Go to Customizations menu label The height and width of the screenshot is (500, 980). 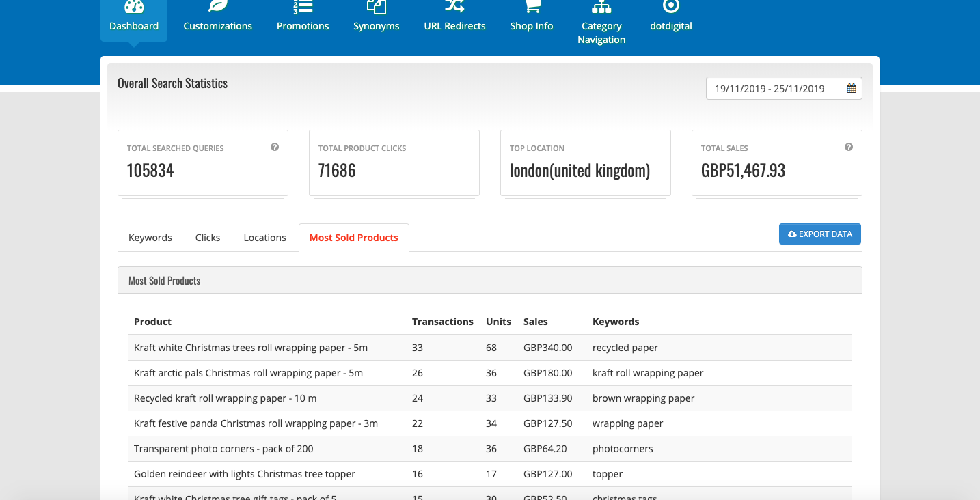[x=217, y=26]
